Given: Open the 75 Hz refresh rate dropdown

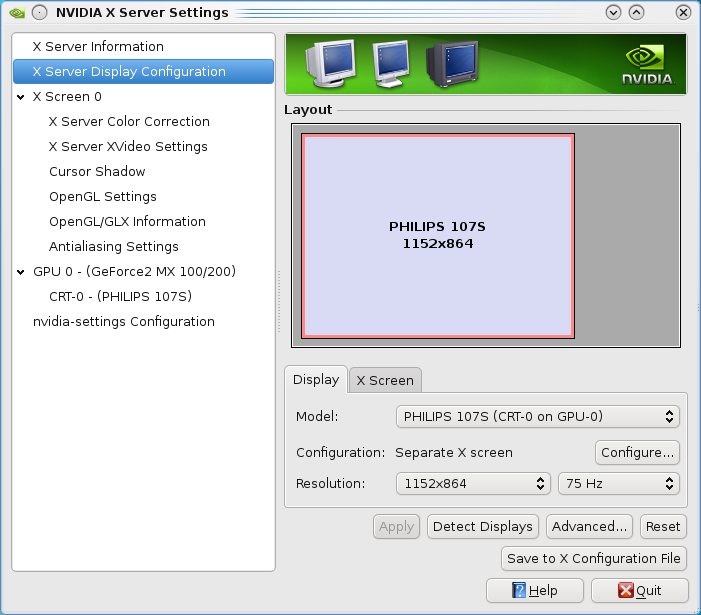Looking at the screenshot, I should [x=618, y=483].
